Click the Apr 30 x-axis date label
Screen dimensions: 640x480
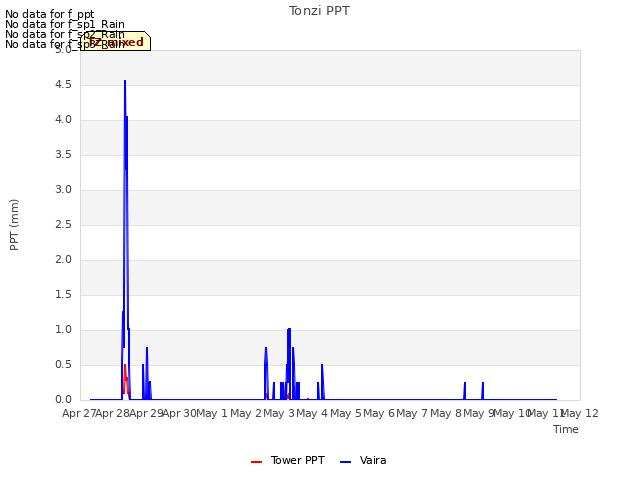tap(180, 413)
